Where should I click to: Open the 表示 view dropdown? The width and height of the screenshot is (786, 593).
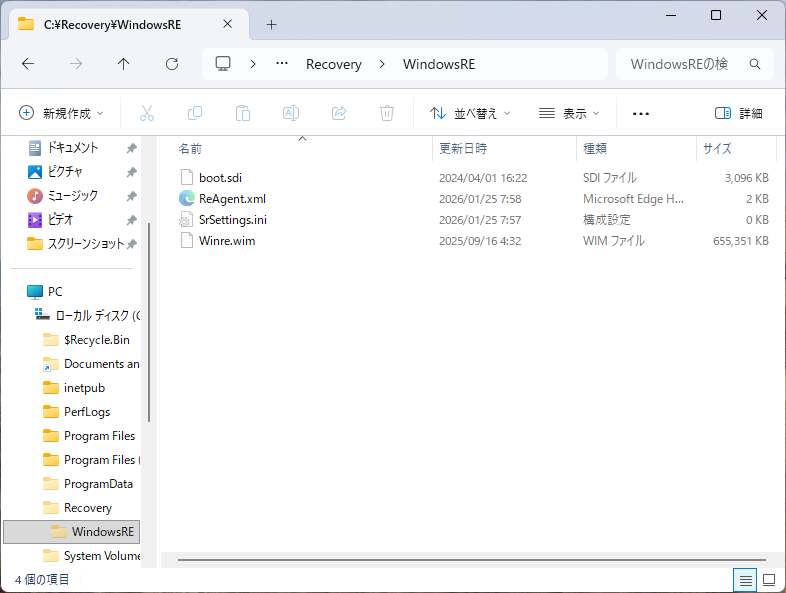click(x=569, y=113)
